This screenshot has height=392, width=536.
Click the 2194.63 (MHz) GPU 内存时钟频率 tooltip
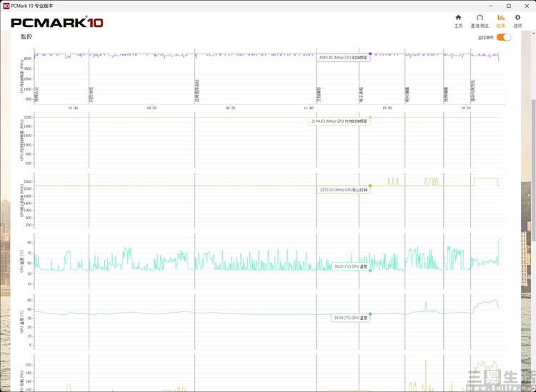pyautogui.click(x=339, y=121)
